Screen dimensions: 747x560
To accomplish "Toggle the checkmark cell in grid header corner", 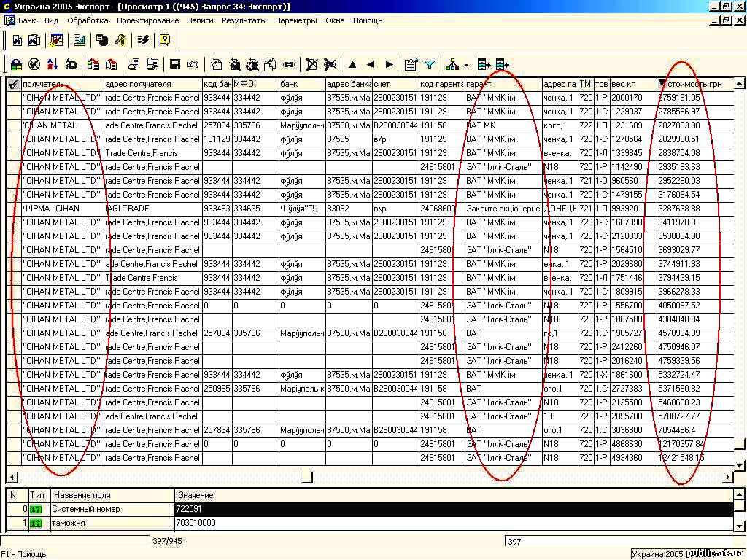I will [x=13, y=84].
